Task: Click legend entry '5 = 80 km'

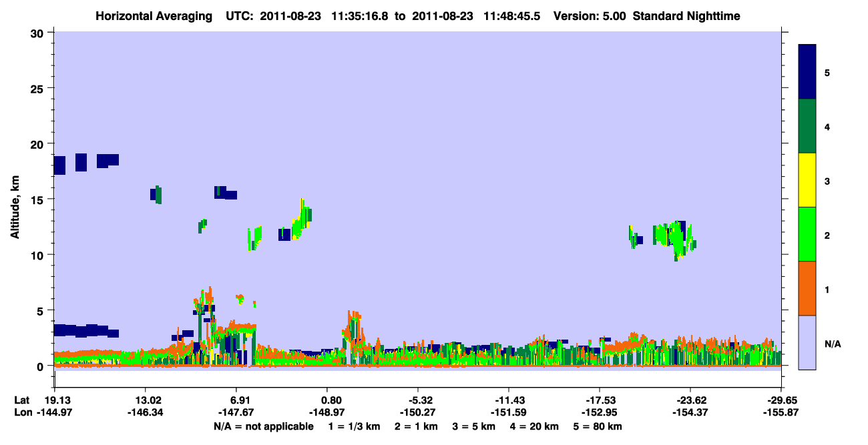Action: [598, 426]
